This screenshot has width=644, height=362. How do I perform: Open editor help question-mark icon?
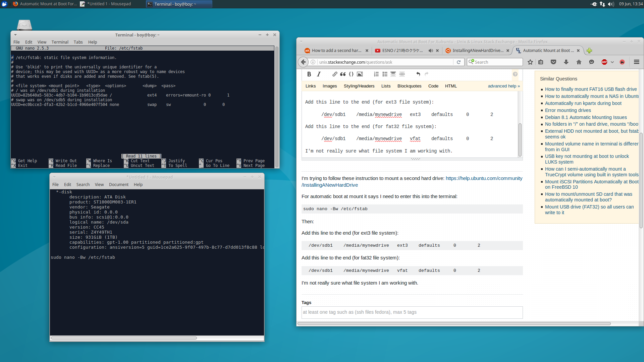(515, 74)
